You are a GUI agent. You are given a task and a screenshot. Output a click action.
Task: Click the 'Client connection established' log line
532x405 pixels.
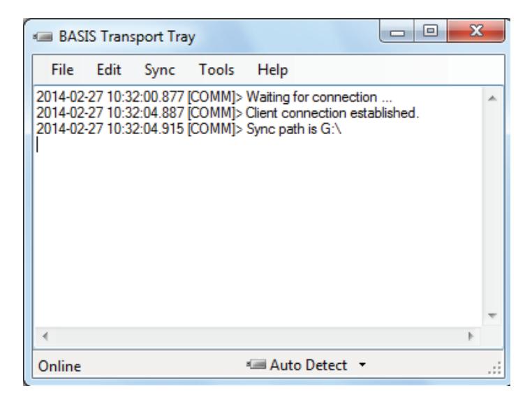[x=228, y=112]
